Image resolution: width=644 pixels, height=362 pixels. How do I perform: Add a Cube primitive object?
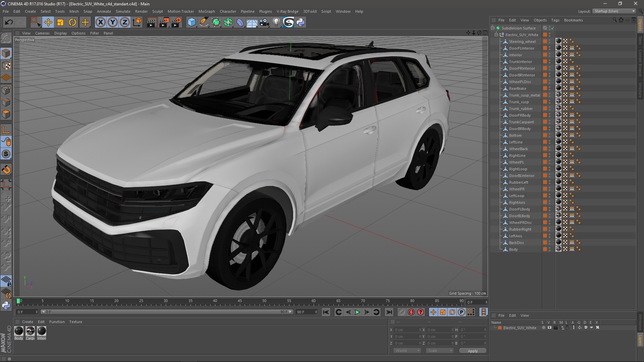click(192, 22)
